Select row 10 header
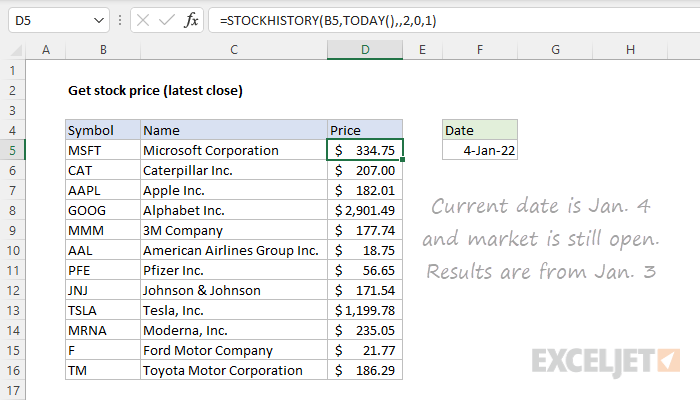The width and height of the screenshot is (700, 400). pyautogui.click(x=12, y=250)
